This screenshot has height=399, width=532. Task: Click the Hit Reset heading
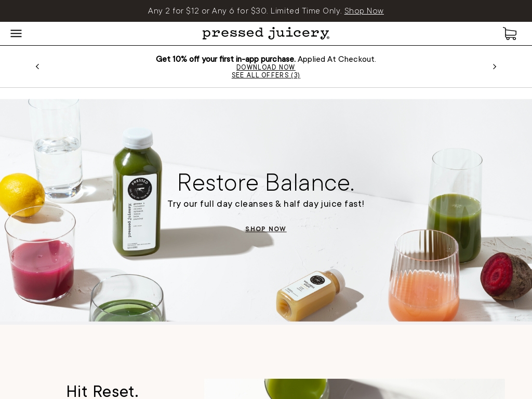(x=102, y=391)
